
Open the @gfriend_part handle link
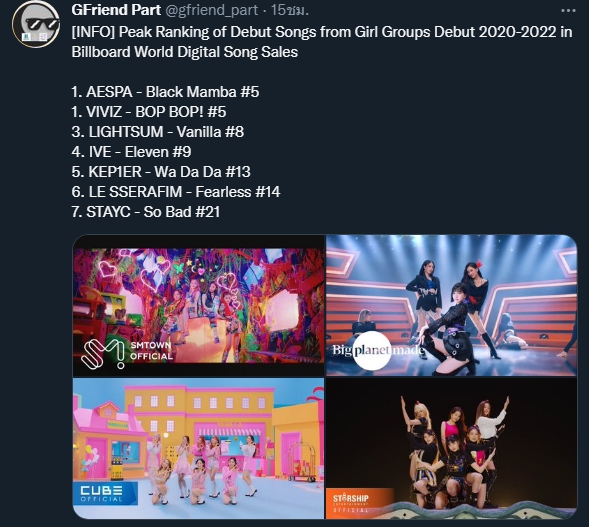tap(211, 11)
